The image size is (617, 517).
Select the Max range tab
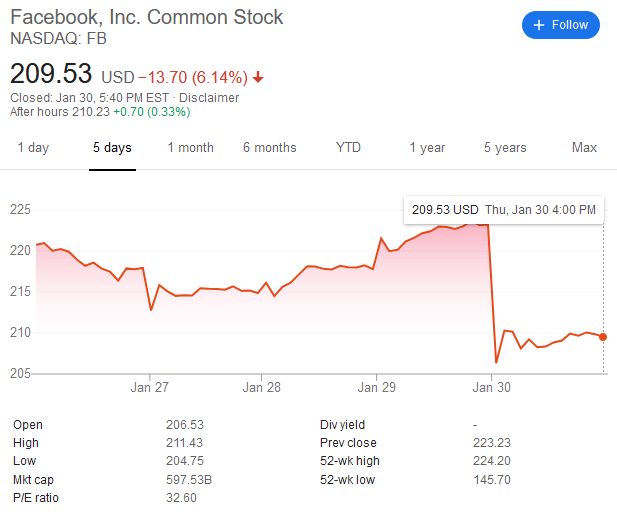pos(584,148)
